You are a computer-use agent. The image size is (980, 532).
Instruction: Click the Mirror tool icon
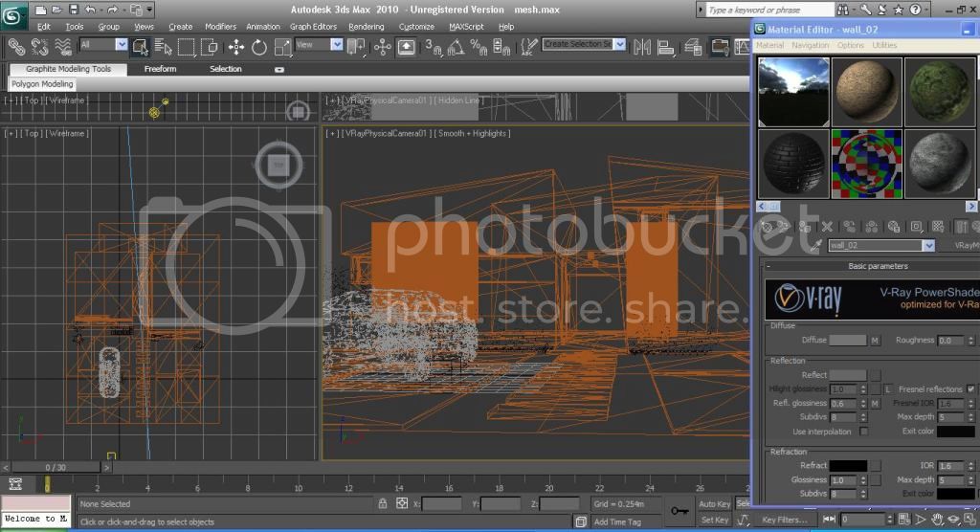[641, 46]
